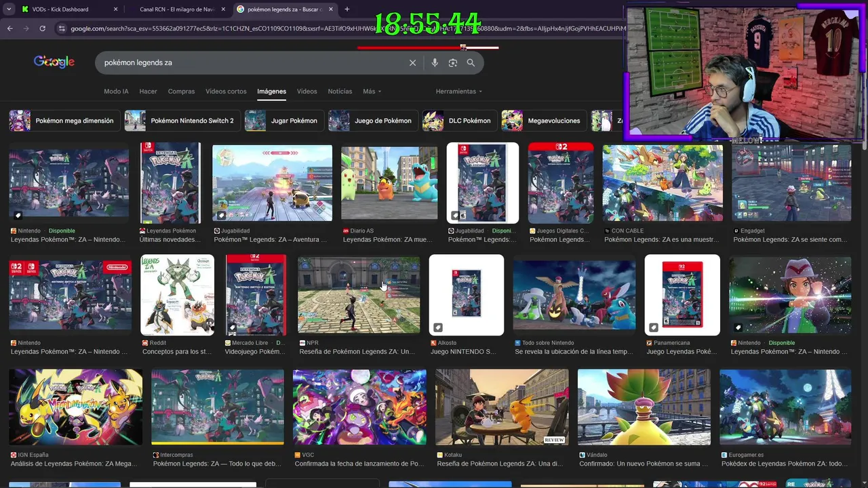Close the Canal RCN tab
The width and height of the screenshot is (868, 488).
[x=223, y=9]
